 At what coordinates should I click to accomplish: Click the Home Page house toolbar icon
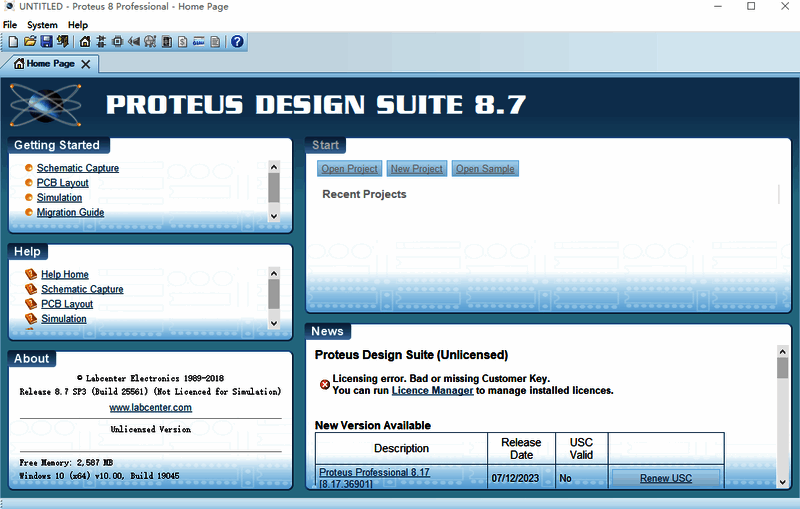pyautogui.click(x=85, y=42)
